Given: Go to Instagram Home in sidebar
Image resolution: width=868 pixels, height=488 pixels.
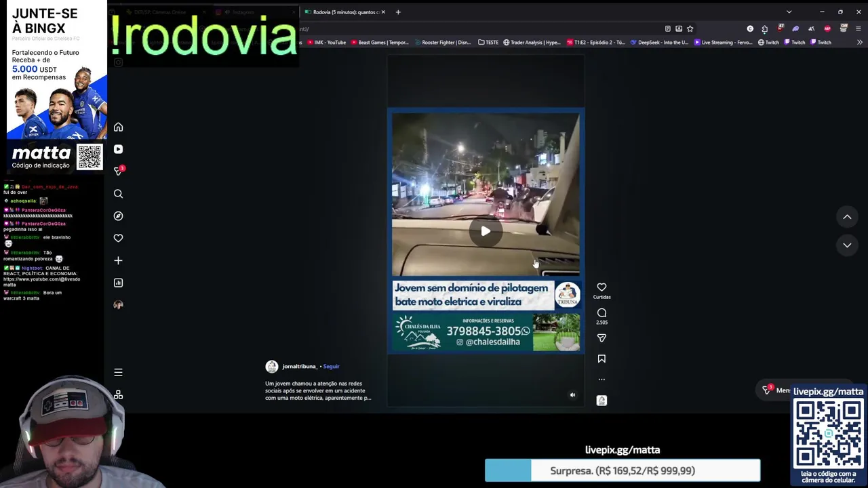Looking at the screenshot, I should (118, 127).
